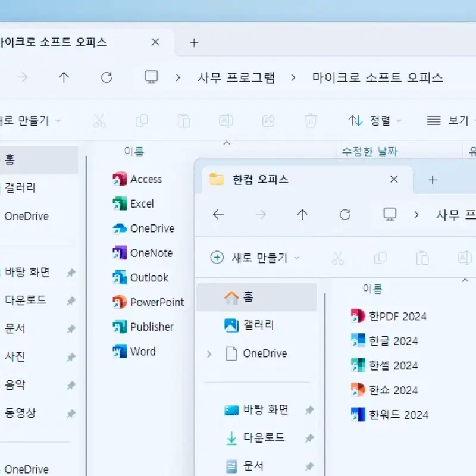Viewport: 476px width, 476px height.
Task: Add new tab in 마이크로 소프트 오피스 window
Action: tap(194, 43)
